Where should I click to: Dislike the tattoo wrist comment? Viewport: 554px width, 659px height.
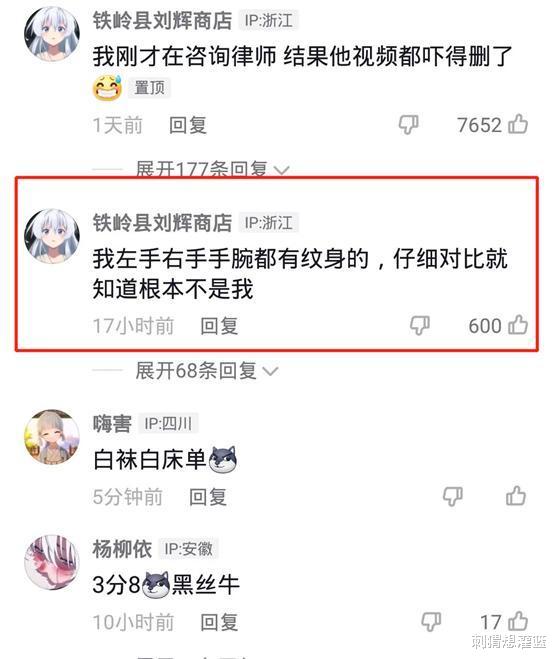[419, 326]
